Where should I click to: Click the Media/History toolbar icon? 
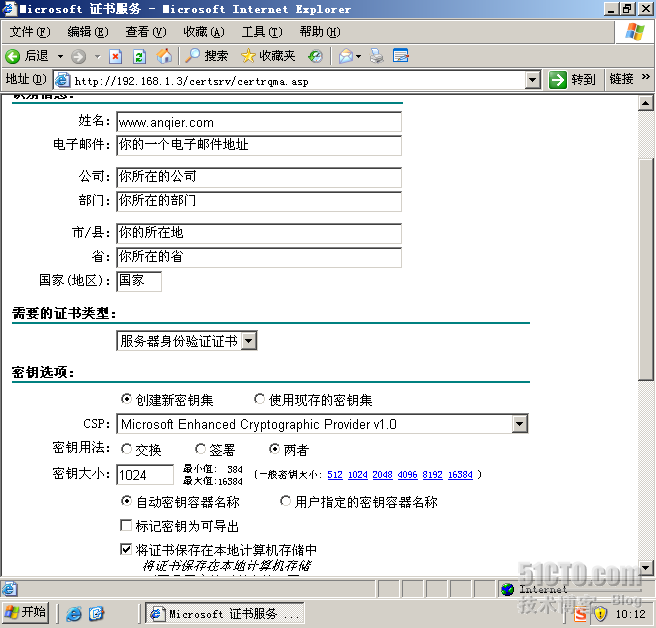(315, 56)
